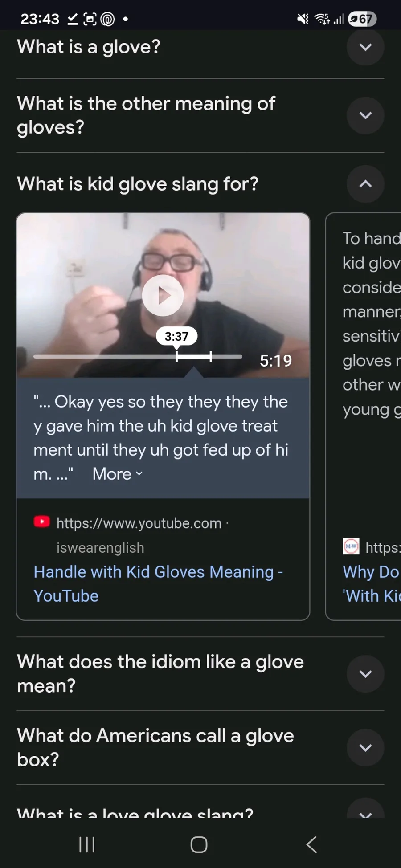Viewport: 401px width, 868px height.
Task: Tap More to expand the video transcript
Action: 117,474
